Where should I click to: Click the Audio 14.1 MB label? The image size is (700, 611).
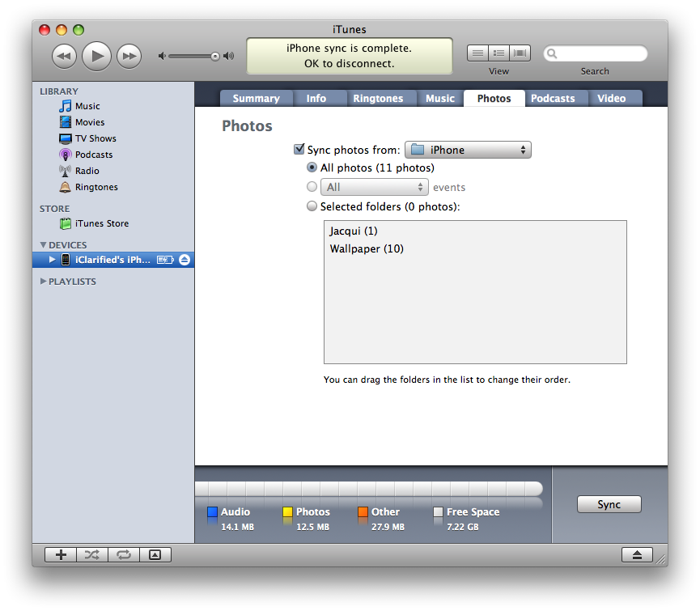237,519
